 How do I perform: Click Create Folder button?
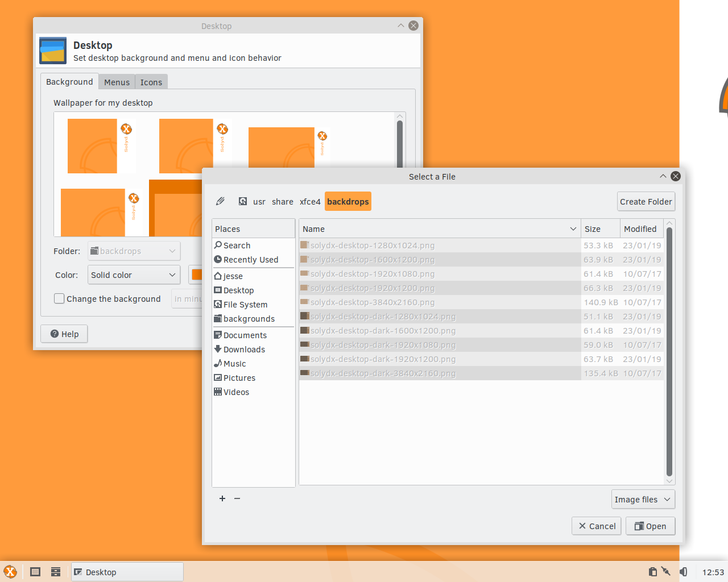click(646, 201)
